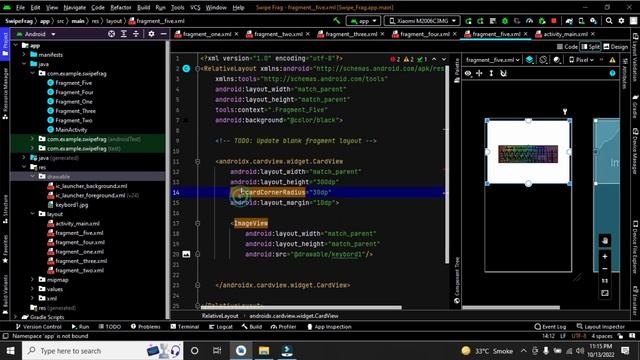Open Problems tool window

pos(145,327)
